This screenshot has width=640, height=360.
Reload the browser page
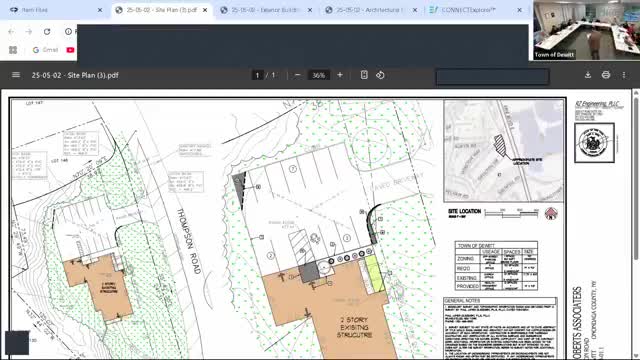[47, 31]
